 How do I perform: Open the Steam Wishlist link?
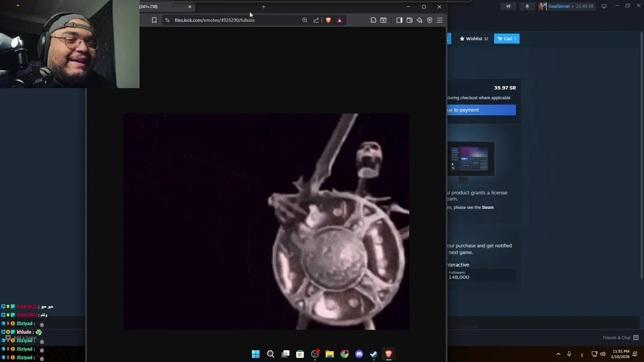(473, 39)
